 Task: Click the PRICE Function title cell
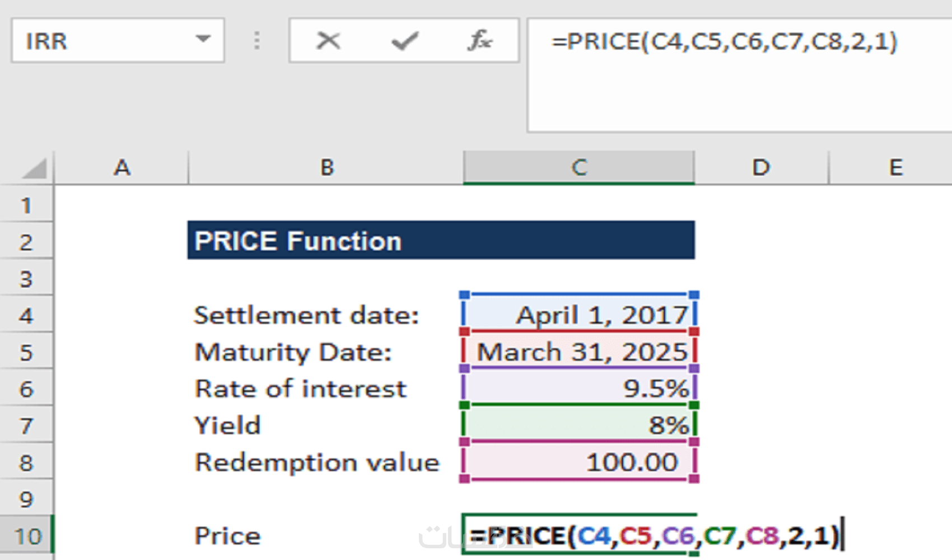[x=441, y=241]
